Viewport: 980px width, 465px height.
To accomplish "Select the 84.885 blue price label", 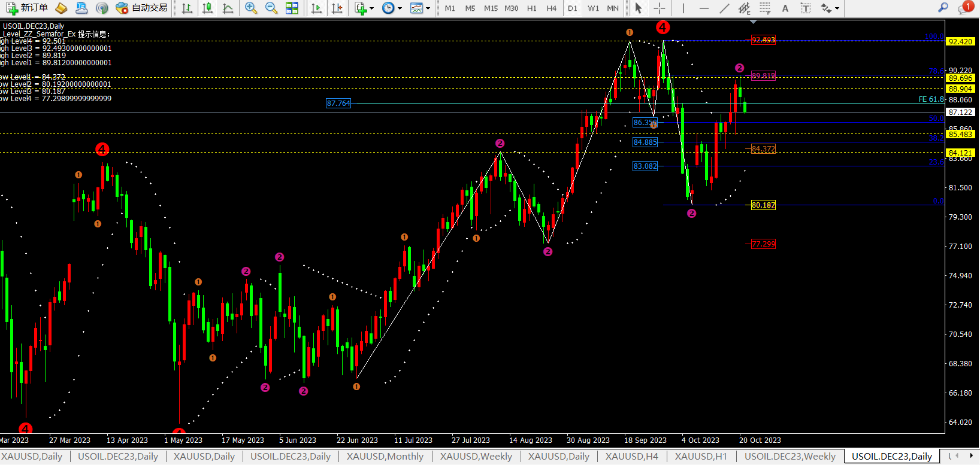I will coord(645,142).
